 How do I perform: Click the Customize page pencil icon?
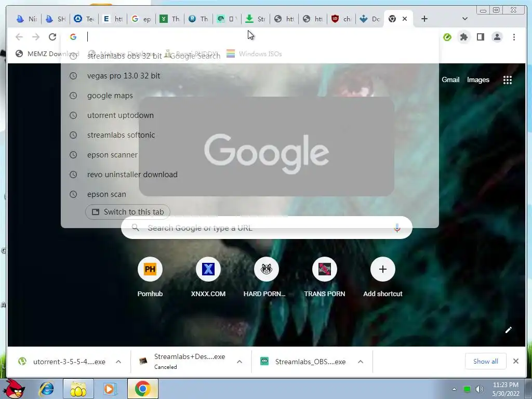pos(508,330)
